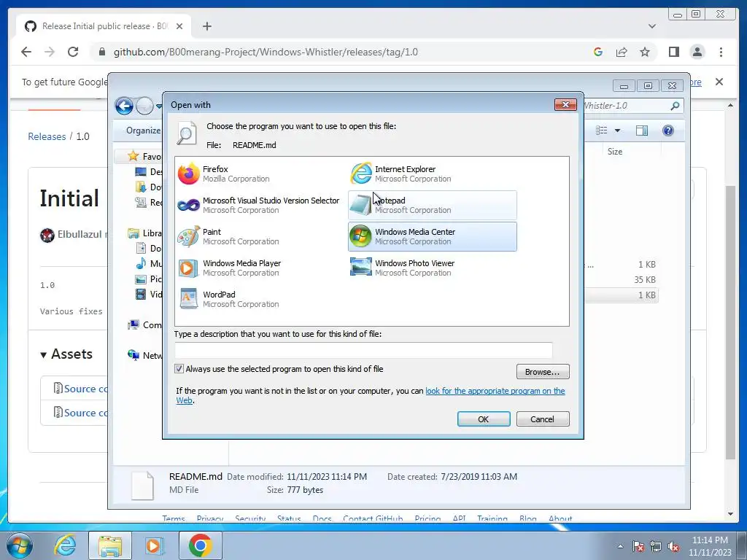Click Explorer's search magnifier icon
This screenshot has width=747, height=560.
coord(675,106)
